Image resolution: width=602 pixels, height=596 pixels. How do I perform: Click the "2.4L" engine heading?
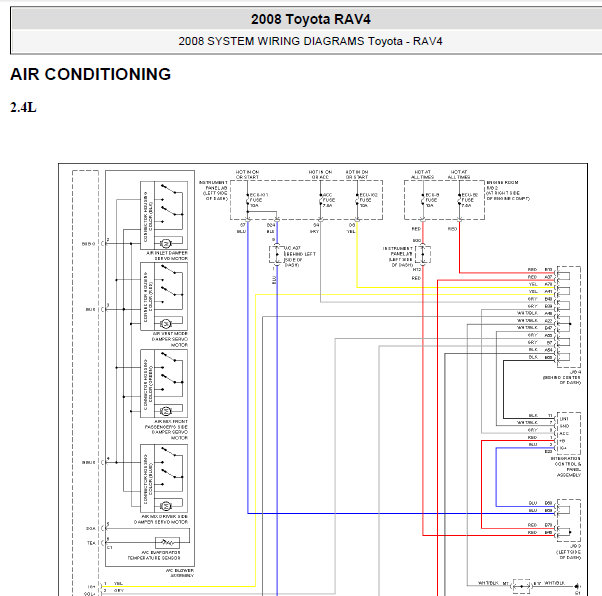[23, 108]
